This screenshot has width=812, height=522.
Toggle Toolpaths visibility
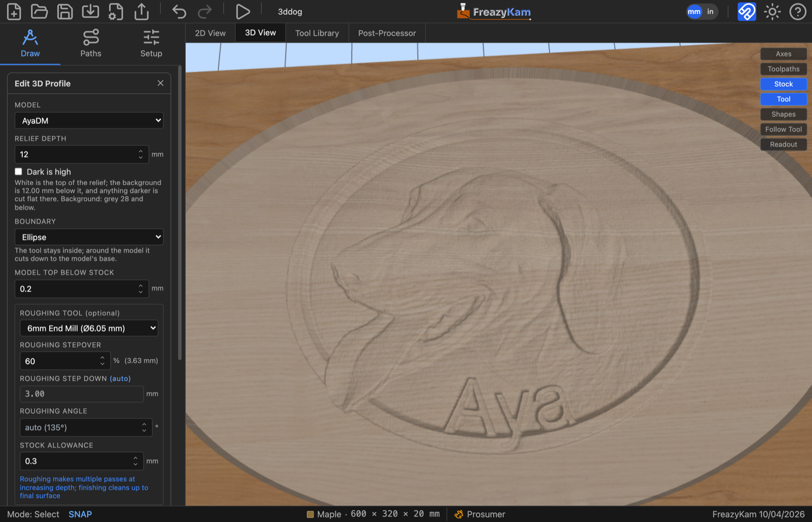[784, 69]
